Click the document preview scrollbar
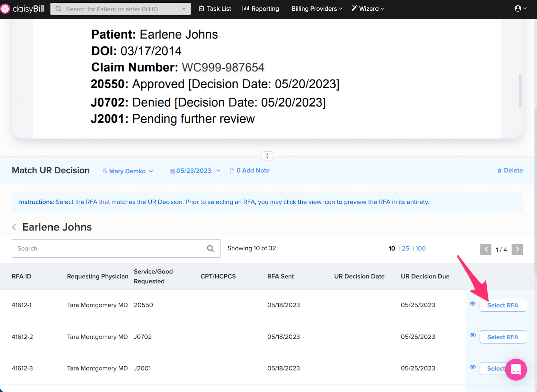Viewport: 537px width, 392px height. pyautogui.click(x=520, y=90)
